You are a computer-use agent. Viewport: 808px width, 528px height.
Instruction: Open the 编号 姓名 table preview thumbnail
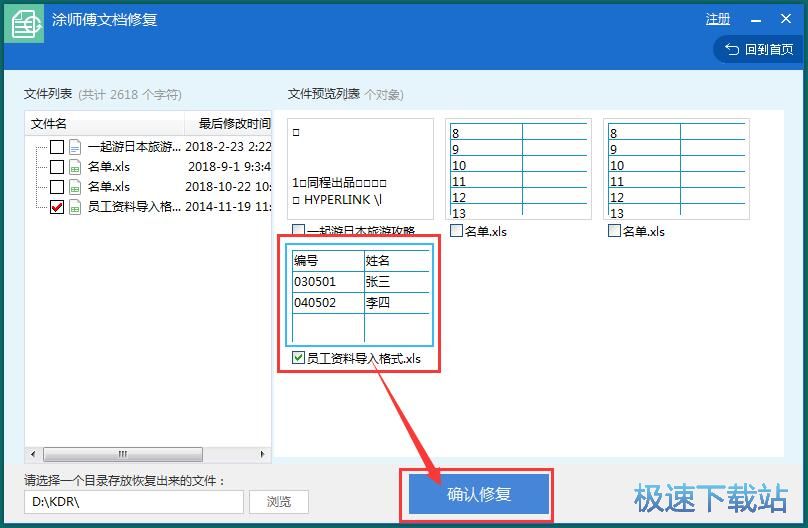[x=360, y=295]
